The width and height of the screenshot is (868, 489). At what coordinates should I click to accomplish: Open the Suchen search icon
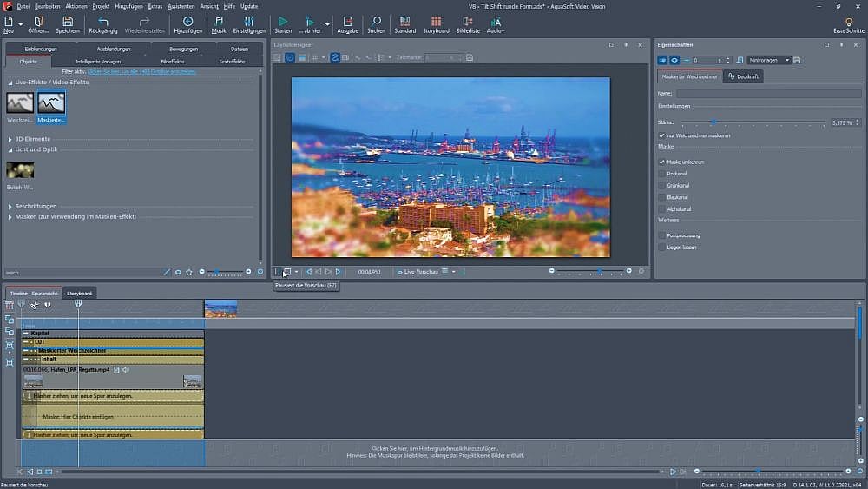[x=376, y=20]
